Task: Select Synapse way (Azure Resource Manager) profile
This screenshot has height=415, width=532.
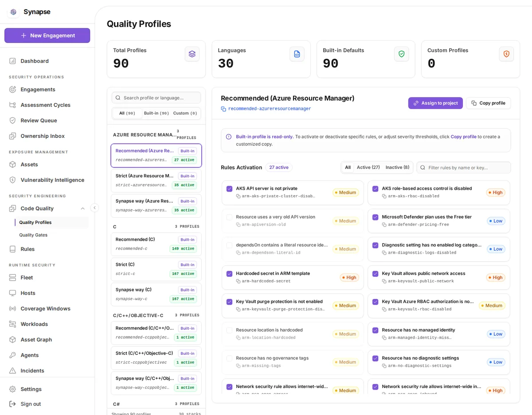Action: [x=156, y=206]
